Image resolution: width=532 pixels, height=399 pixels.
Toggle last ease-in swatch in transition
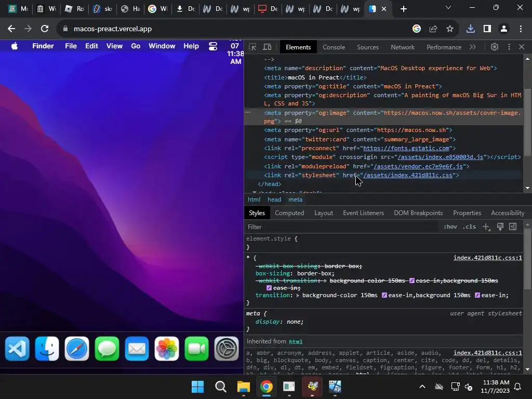click(477, 295)
